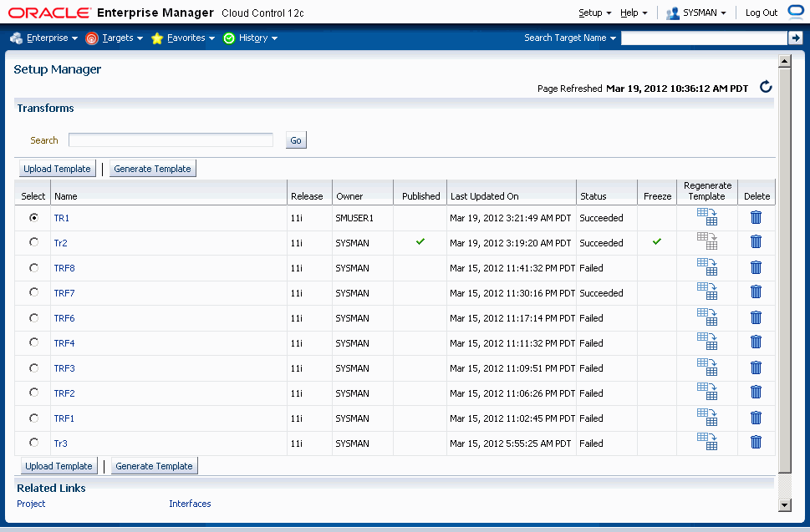
Task: Delete the TRF6 transform
Action: [756, 317]
